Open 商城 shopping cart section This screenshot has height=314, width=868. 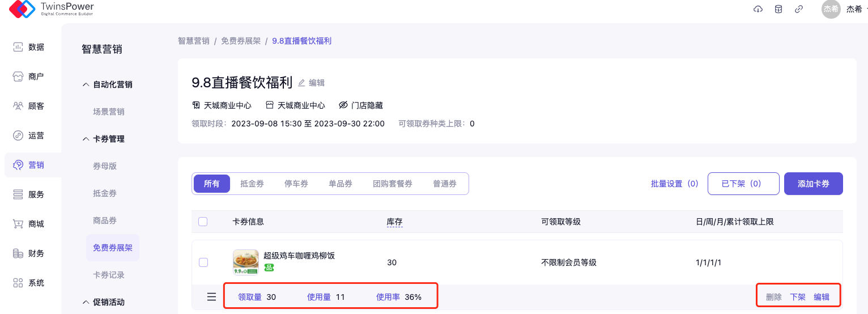29,224
